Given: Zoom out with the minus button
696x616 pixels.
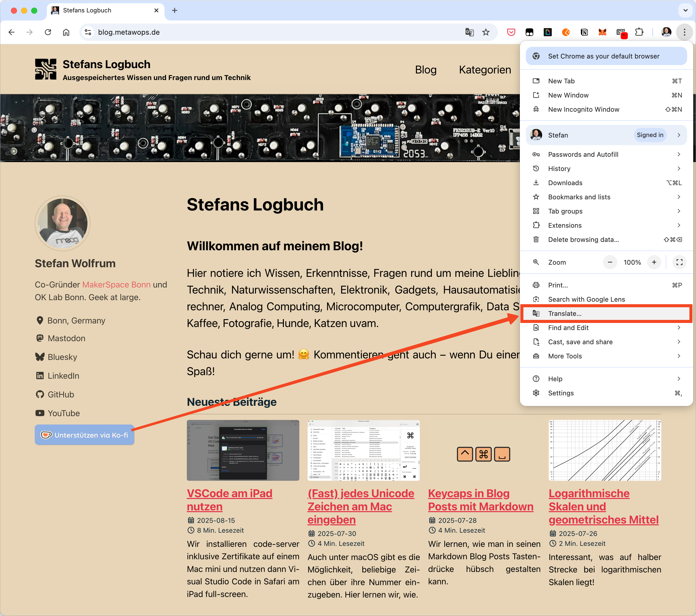Looking at the screenshot, I should tap(610, 262).
